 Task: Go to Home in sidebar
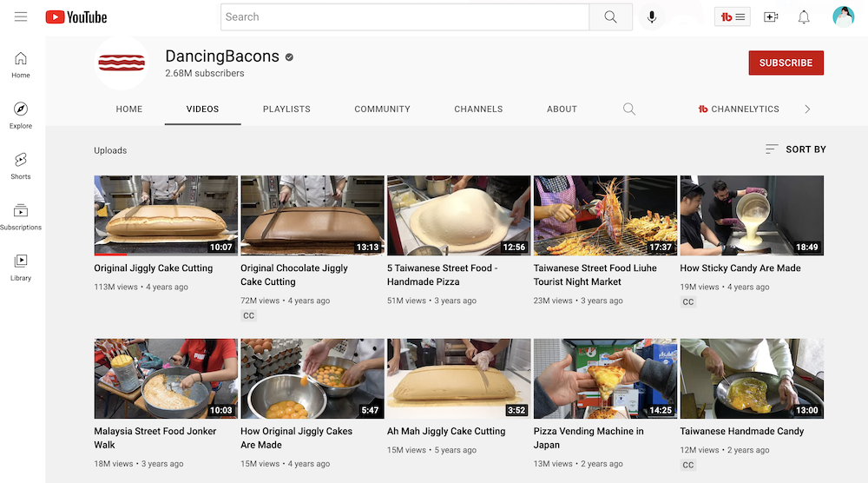tap(21, 65)
